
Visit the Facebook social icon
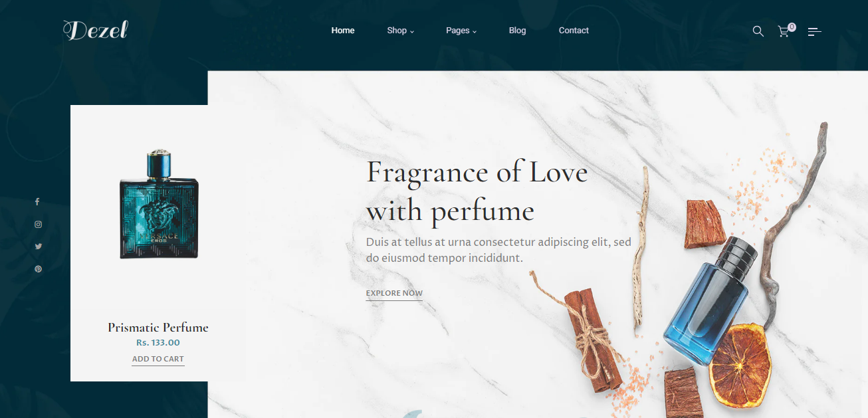pyautogui.click(x=38, y=201)
